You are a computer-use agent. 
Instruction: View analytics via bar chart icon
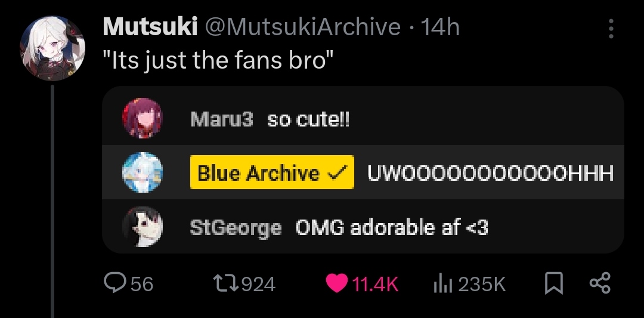click(442, 284)
